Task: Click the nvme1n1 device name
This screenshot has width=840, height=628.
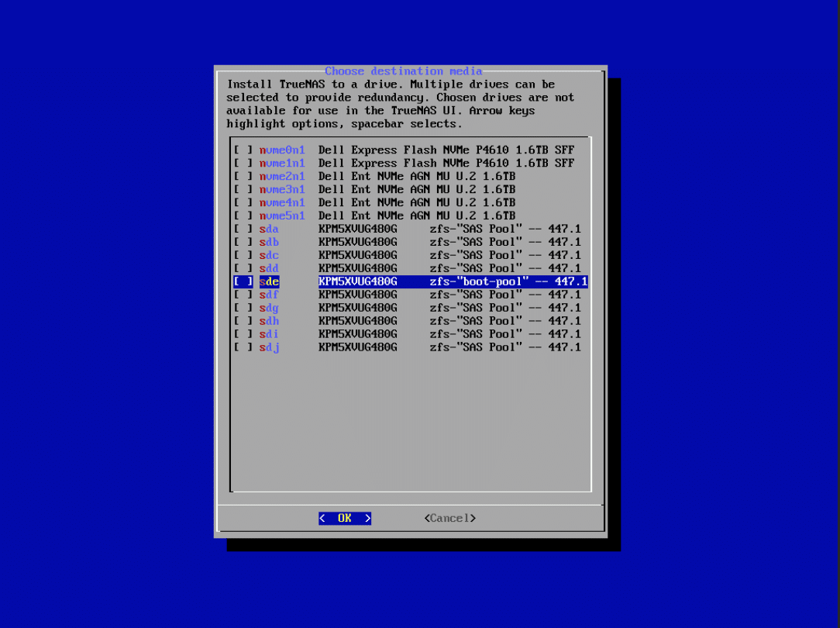Action: [282, 163]
